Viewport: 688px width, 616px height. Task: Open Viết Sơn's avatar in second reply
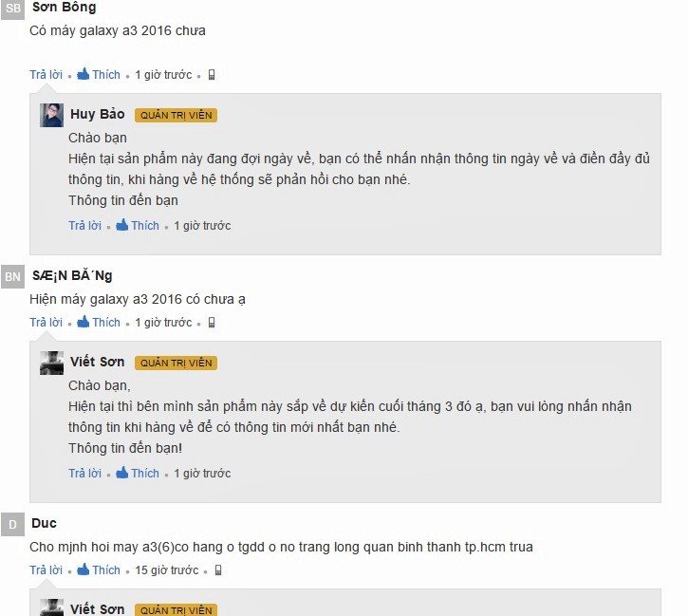52,363
